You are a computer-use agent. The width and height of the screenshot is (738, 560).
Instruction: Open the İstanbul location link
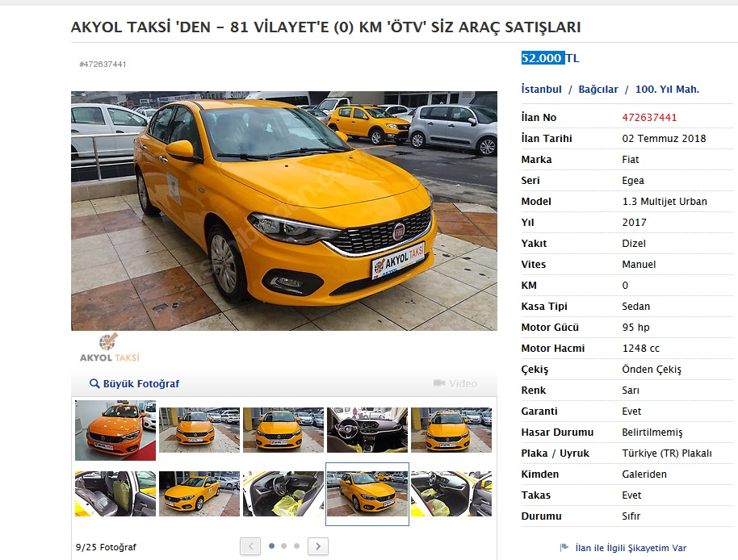[x=541, y=90]
